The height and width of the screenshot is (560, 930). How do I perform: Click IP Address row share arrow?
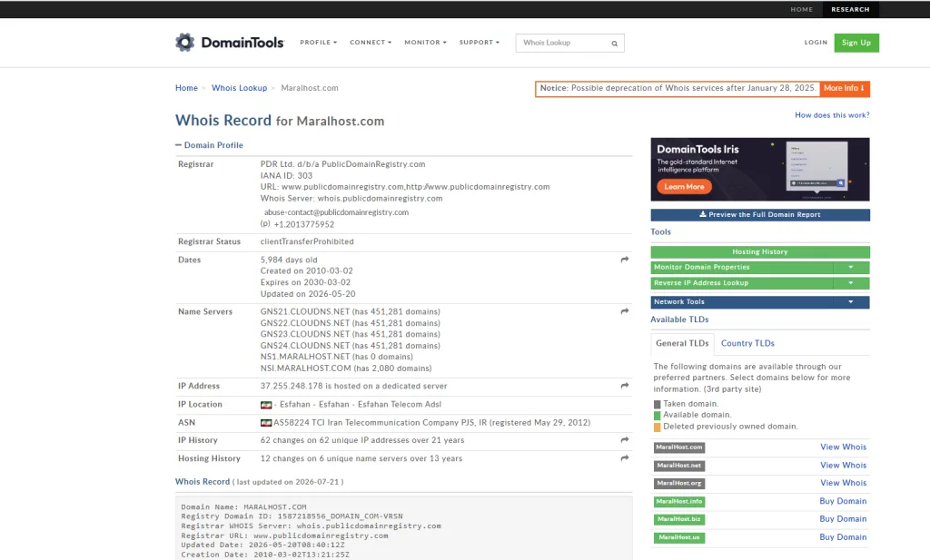(x=625, y=386)
